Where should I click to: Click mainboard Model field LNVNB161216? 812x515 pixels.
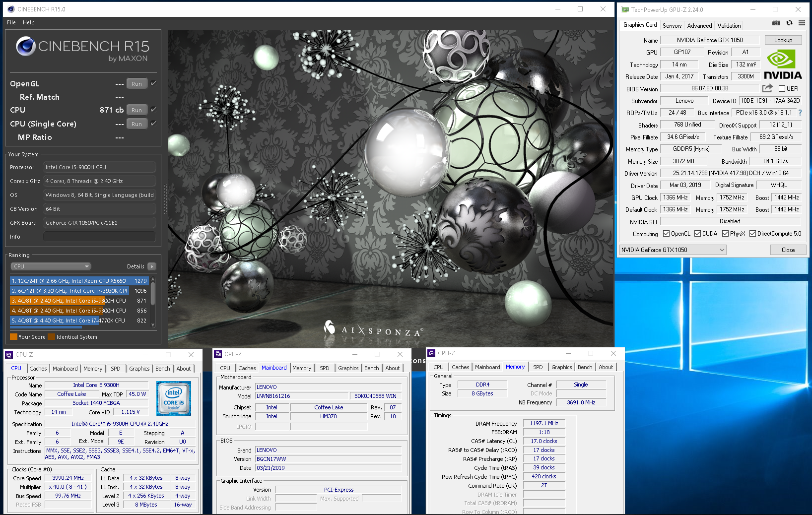coord(302,396)
